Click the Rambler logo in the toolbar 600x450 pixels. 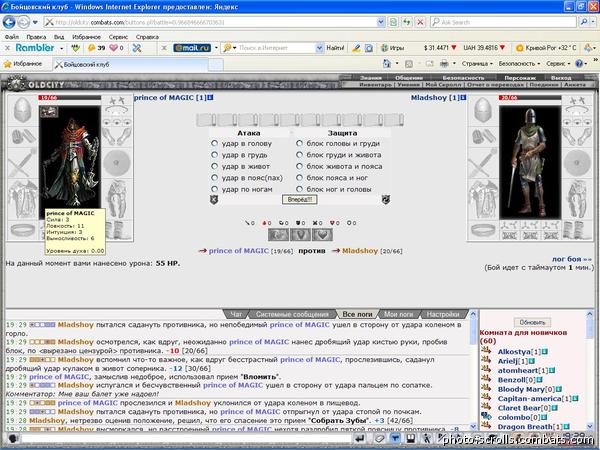tap(35, 48)
